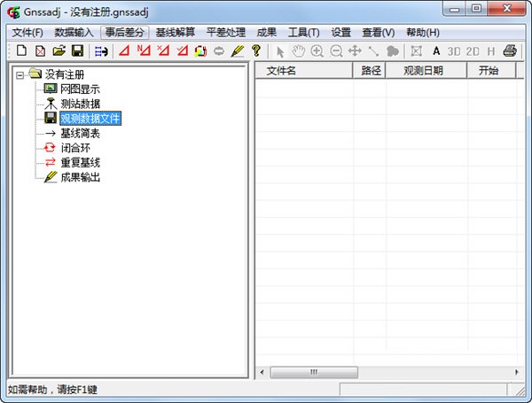
Task: Select 基线简表 in the tree
Action: (x=80, y=133)
